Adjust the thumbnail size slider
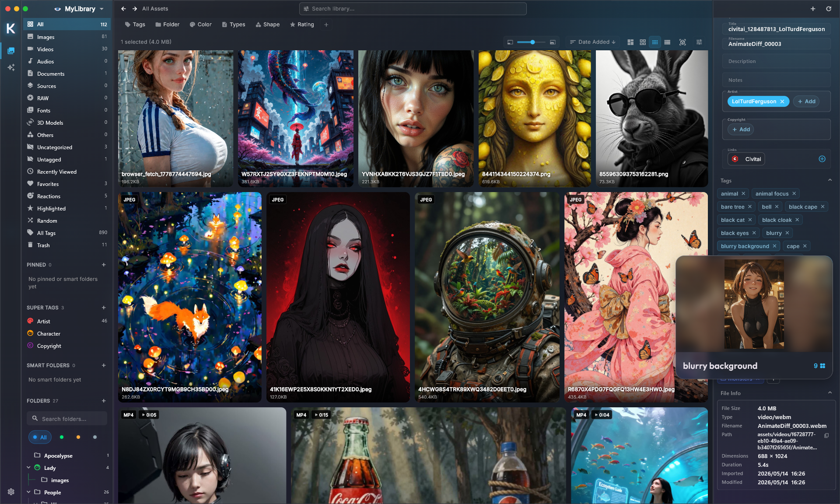Screen dimensions: 840x504 tap(532, 42)
